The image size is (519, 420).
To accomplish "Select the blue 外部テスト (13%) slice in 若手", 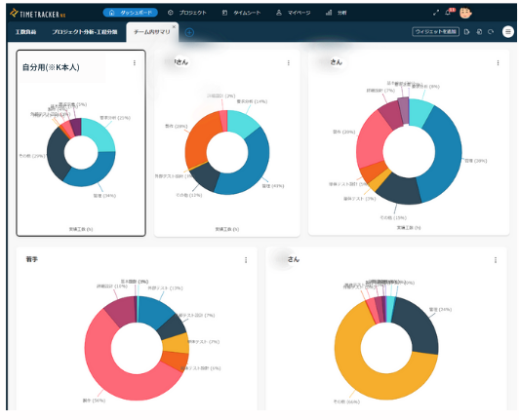I will [x=154, y=311].
